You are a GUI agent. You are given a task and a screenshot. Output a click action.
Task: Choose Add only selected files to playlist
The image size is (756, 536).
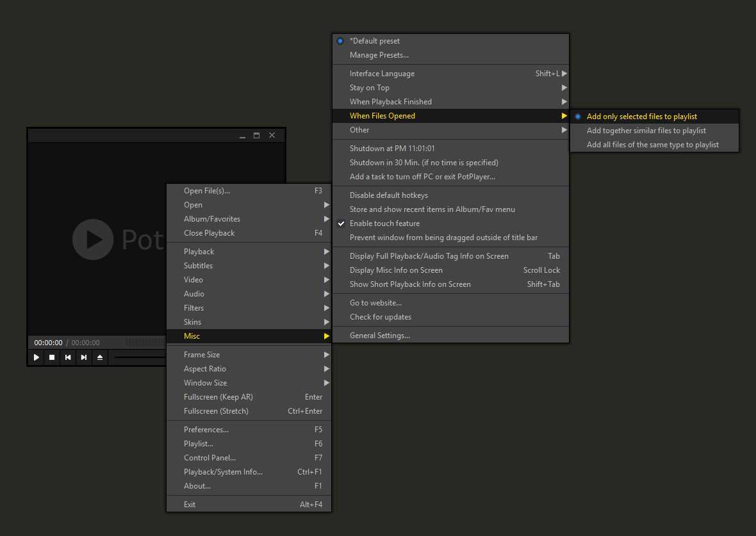(x=654, y=117)
